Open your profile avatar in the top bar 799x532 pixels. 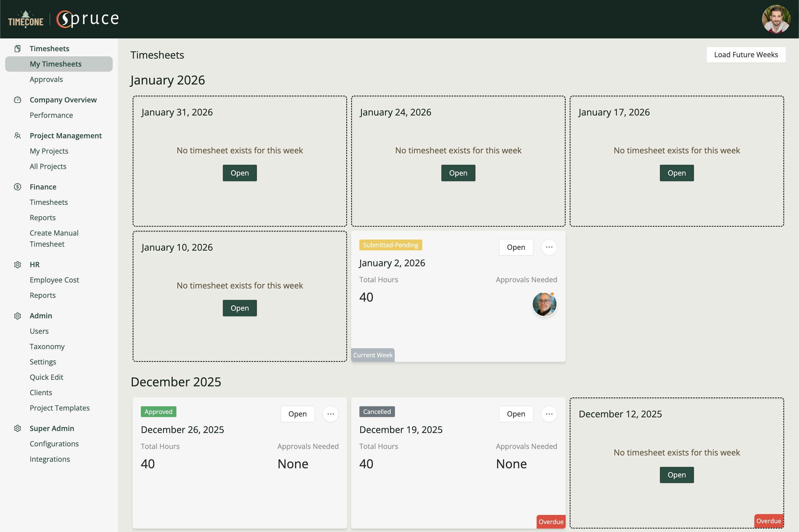tap(776, 19)
